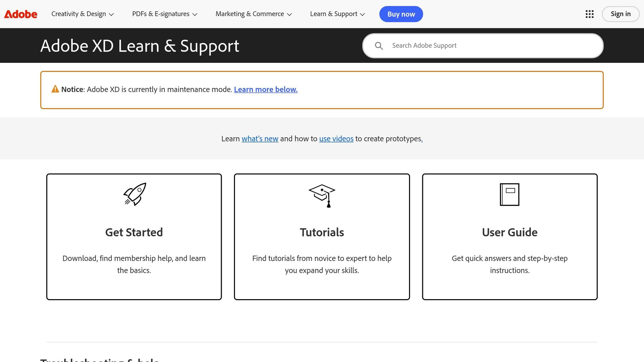Click the Tutorials card heading
644x362 pixels.
pyautogui.click(x=322, y=232)
